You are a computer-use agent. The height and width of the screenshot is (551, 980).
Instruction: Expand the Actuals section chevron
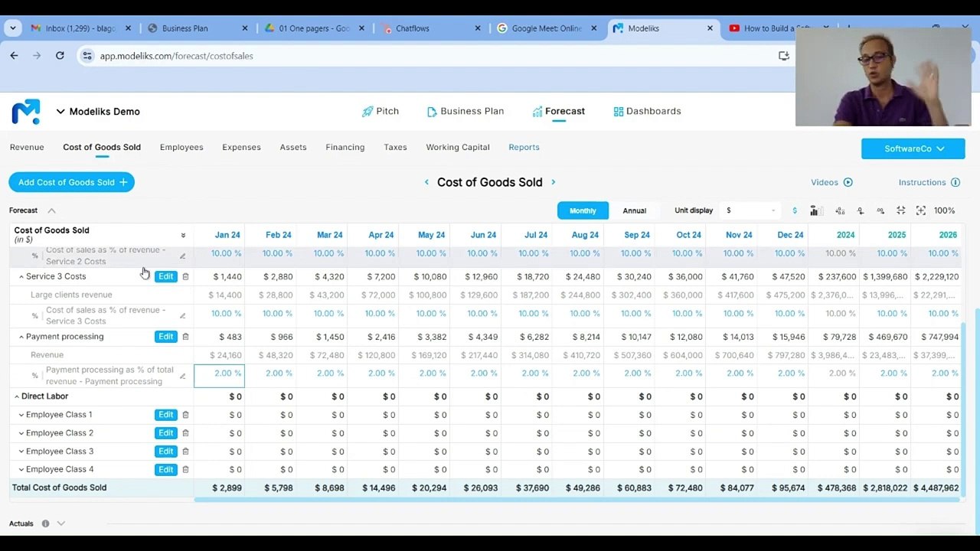[x=61, y=523]
